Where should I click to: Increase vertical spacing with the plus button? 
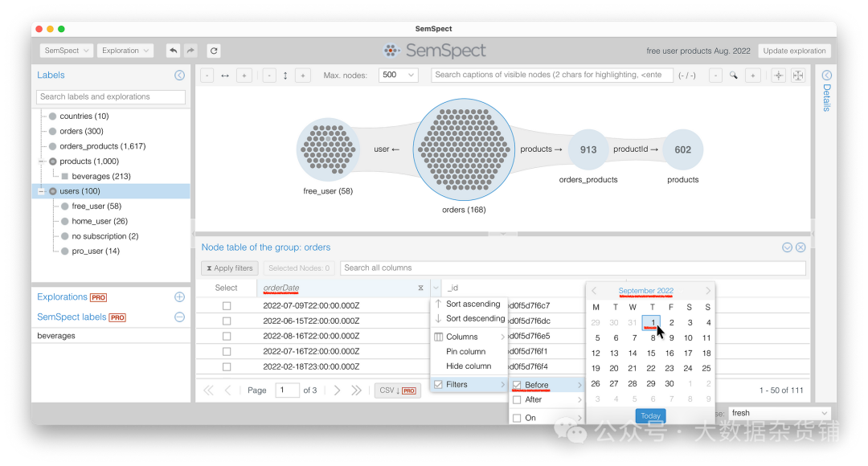[303, 76]
